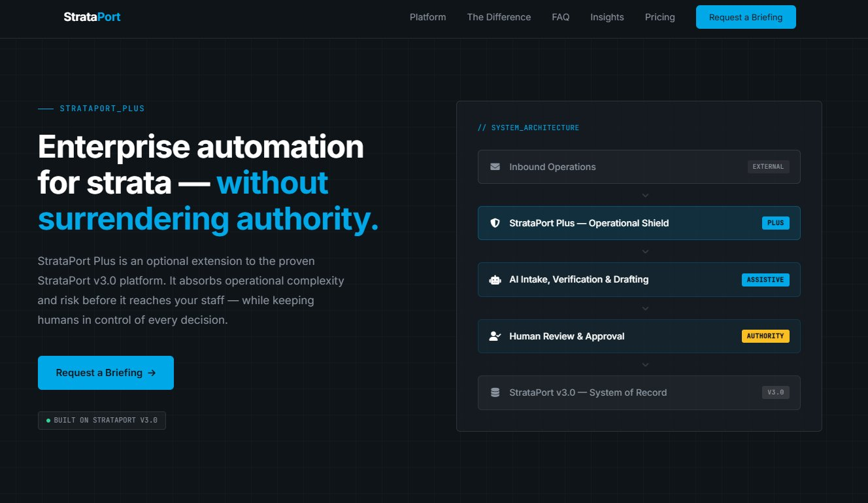Image resolution: width=868 pixels, height=503 pixels.
Task: Select the shield icon for StrataPort Plus
Action: point(495,223)
